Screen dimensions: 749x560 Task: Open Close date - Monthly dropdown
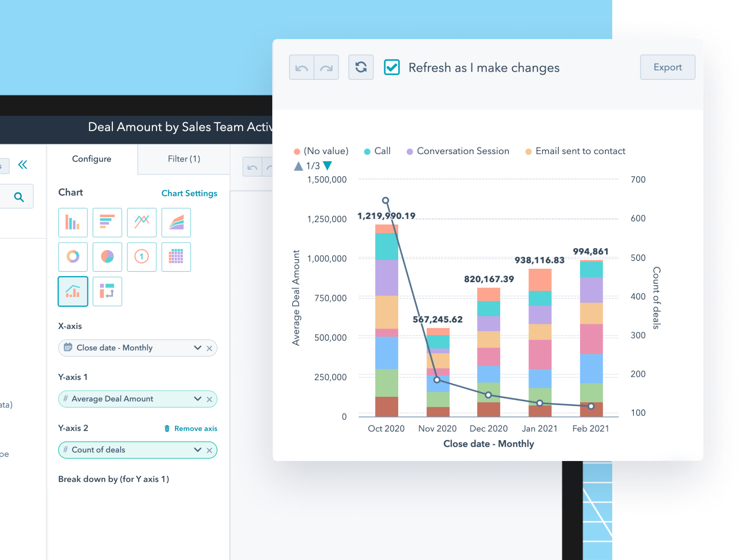click(x=198, y=348)
